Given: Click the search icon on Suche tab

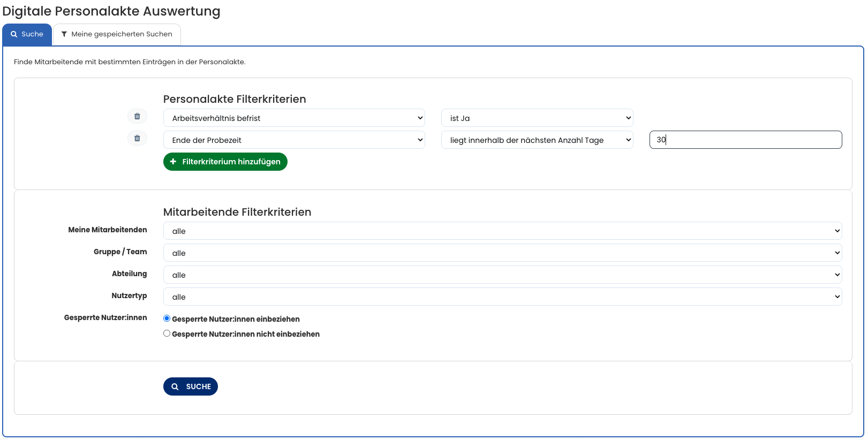Looking at the screenshot, I should (x=14, y=34).
